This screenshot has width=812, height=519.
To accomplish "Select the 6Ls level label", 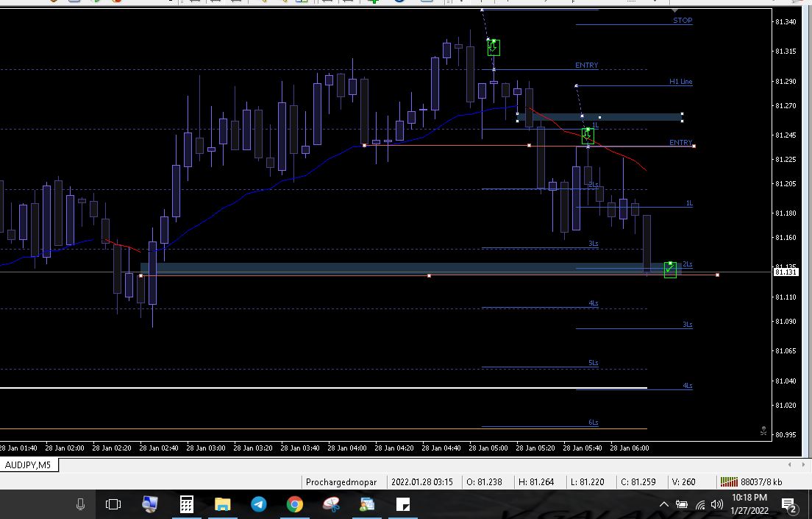I will click(593, 422).
